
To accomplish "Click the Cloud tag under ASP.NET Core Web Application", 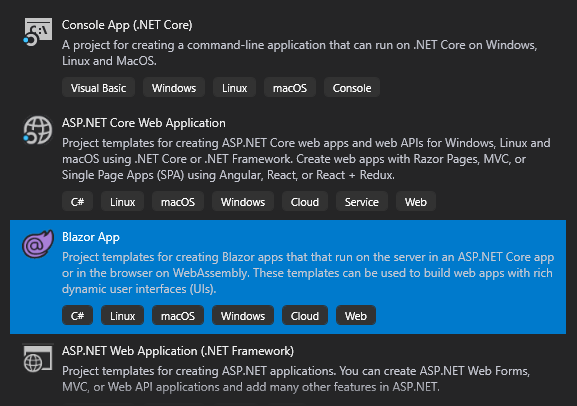I will click(x=305, y=201).
